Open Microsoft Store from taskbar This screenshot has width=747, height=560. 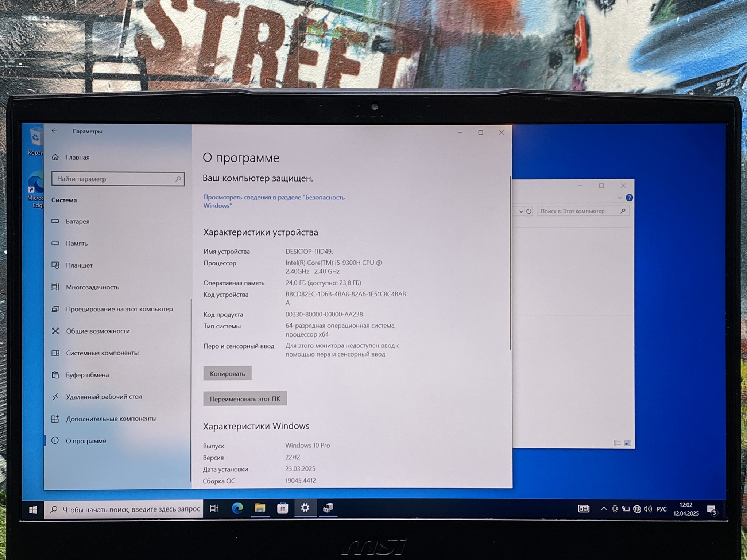click(282, 508)
